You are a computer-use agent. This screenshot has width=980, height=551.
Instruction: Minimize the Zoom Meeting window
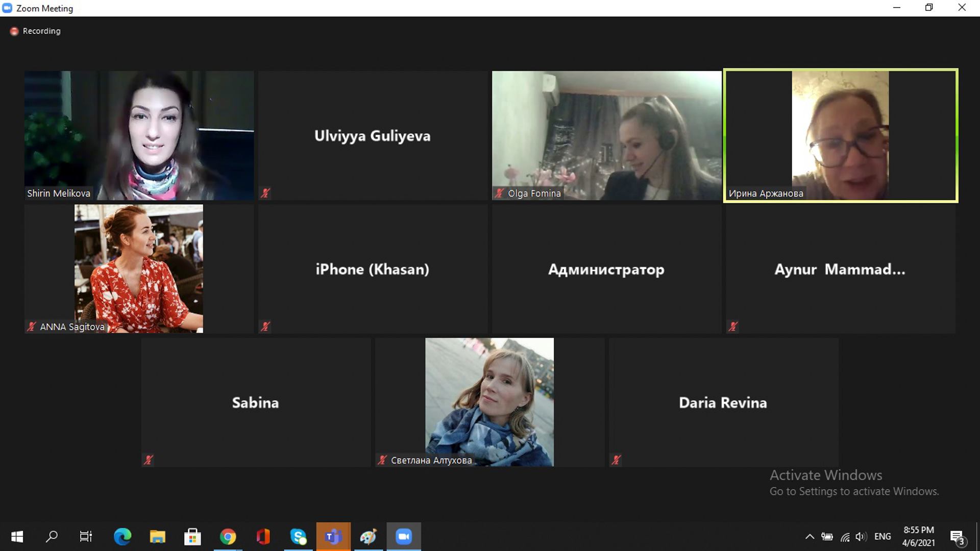coord(896,8)
